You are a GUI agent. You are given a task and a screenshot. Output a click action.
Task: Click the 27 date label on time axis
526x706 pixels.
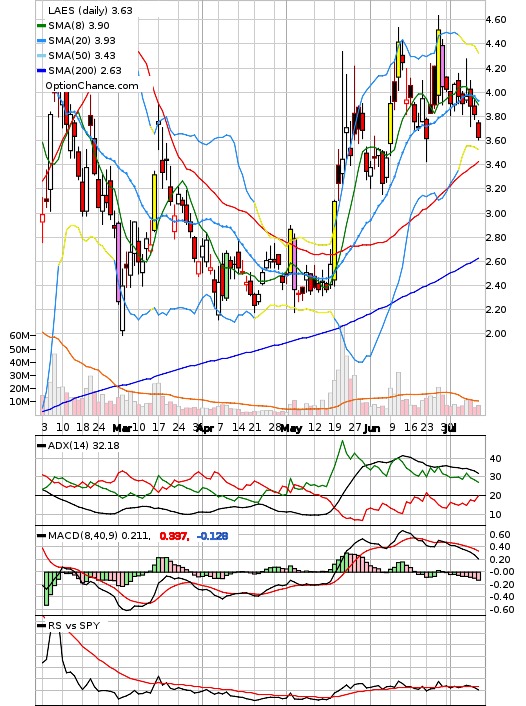(x=355, y=427)
